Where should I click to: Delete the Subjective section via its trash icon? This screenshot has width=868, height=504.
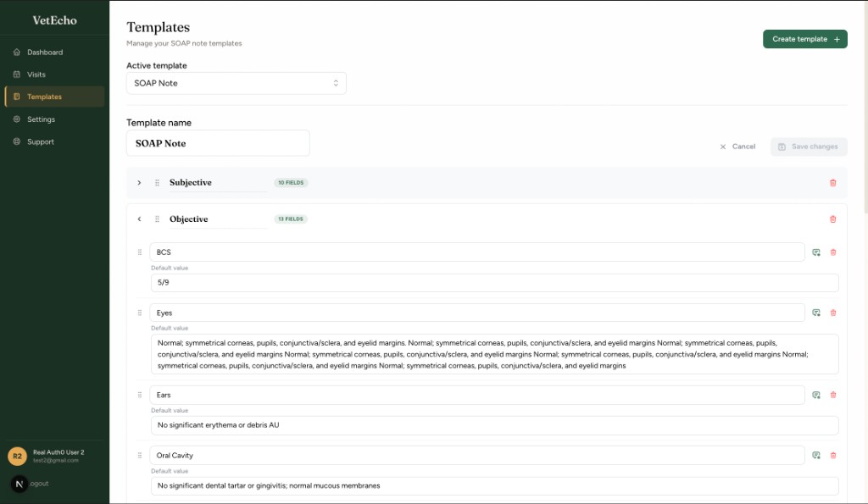[x=832, y=182]
